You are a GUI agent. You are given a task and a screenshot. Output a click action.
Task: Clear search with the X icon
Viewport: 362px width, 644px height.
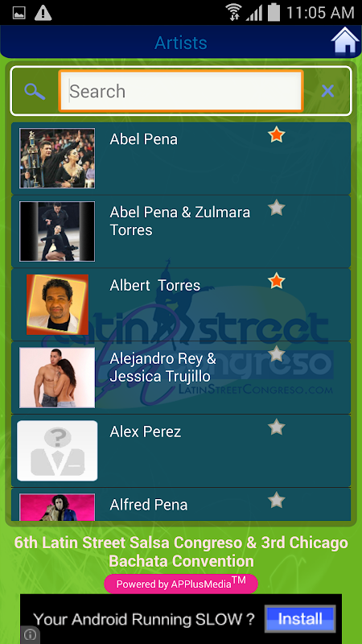[327, 91]
